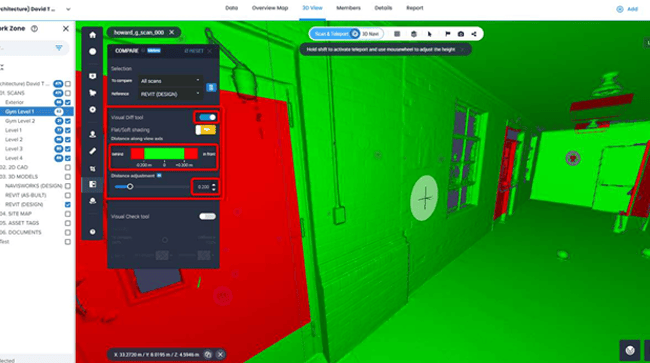Click the 0.200 distance input field

pos(203,187)
